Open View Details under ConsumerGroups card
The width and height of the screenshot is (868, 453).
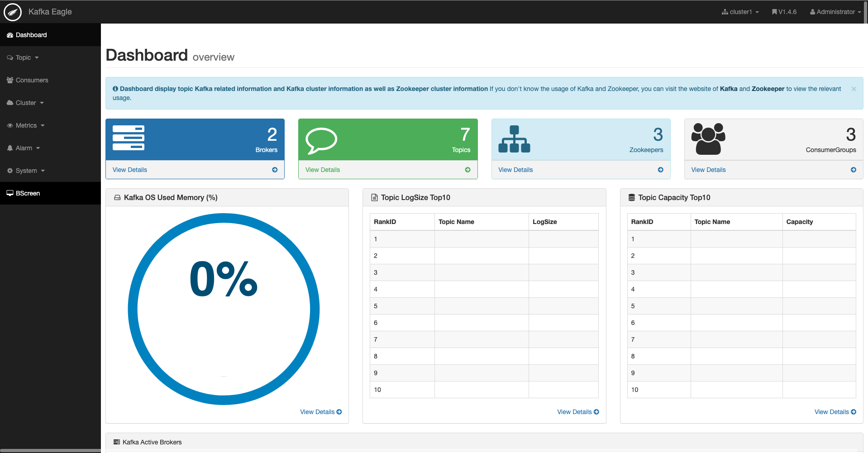click(708, 170)
